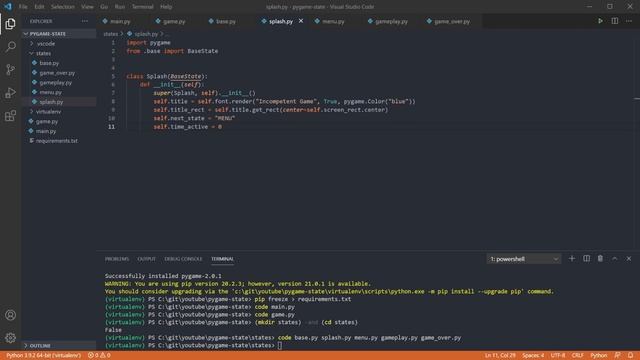Click the VS Code logo icon
This screenshot has height=360, width=640.
point(8,7)
